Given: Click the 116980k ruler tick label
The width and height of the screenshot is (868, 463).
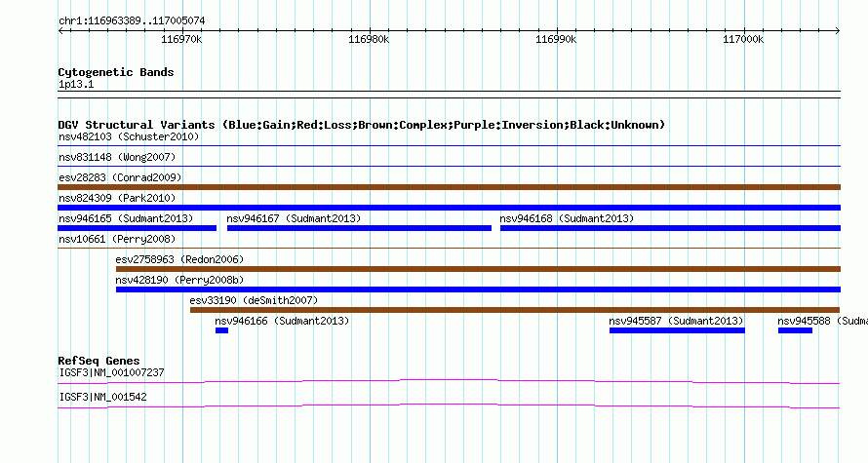Looking at the screenshot, I should point(369,40).
